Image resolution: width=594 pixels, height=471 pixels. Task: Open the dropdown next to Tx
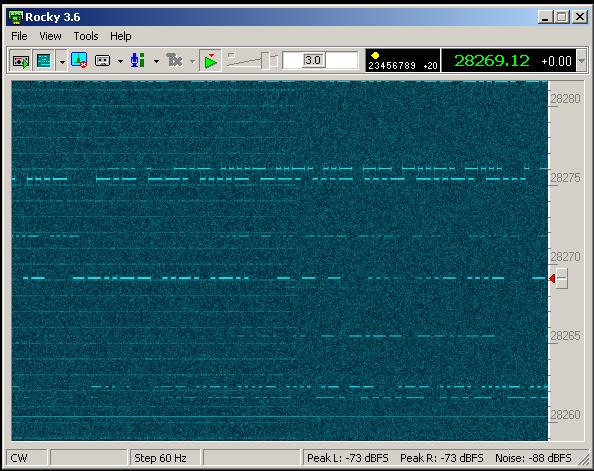coord(192,61)
